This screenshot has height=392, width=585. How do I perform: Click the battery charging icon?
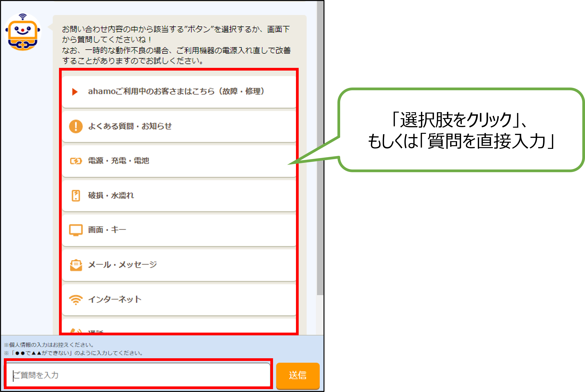(76, 161)
